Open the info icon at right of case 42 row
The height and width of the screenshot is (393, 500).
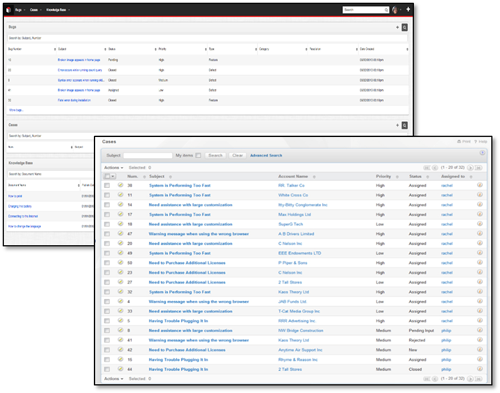pos(480,349)
